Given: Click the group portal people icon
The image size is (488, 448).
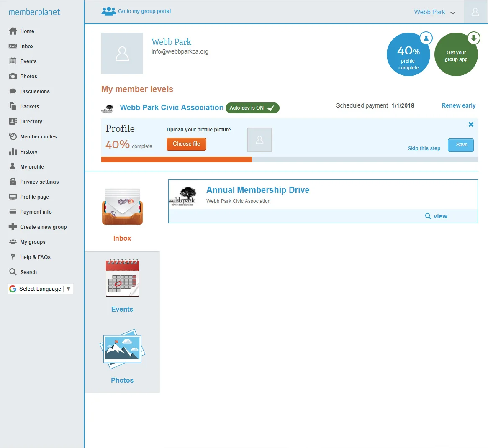Looking at the screenshot, I should coord(109,11).
